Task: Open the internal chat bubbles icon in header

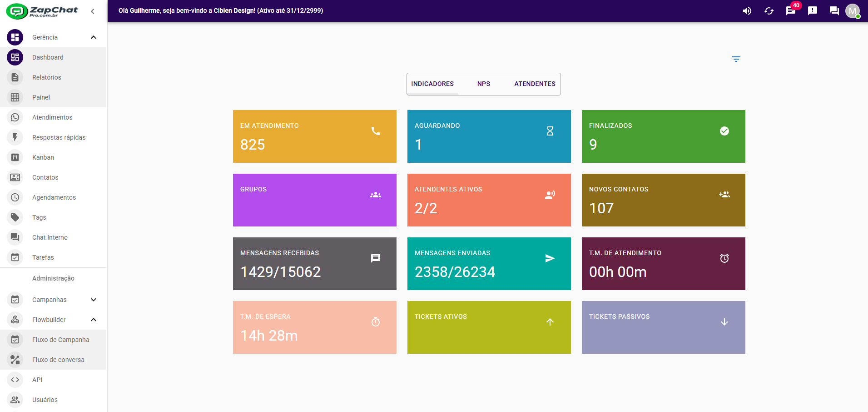Action: coord(834,11)
